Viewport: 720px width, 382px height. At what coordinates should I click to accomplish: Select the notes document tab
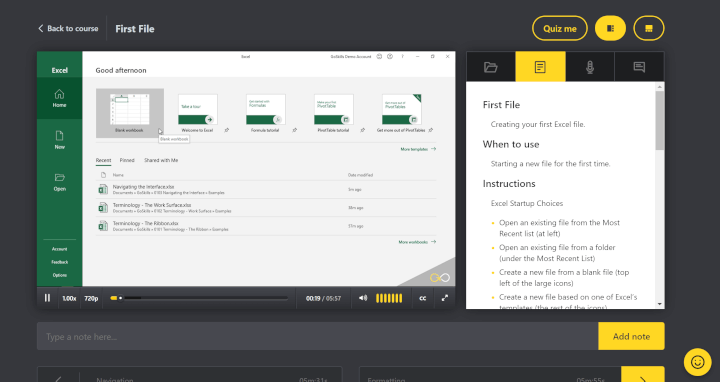click(540, 67)
